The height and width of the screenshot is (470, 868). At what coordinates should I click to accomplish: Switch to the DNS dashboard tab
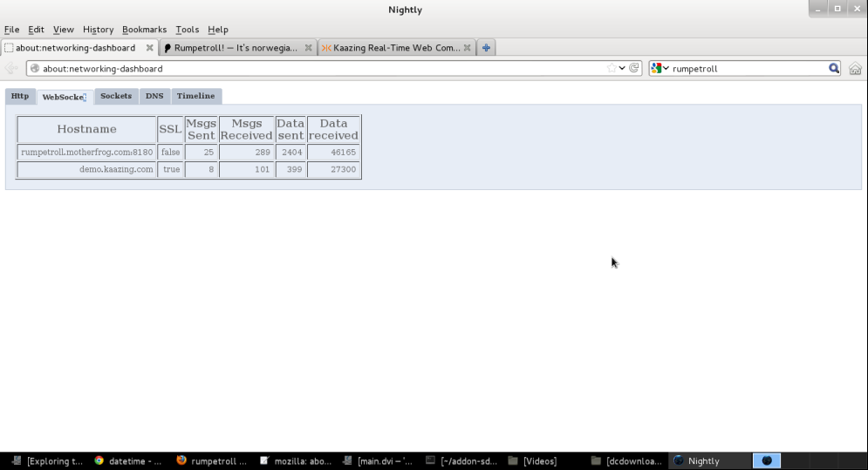154,96
